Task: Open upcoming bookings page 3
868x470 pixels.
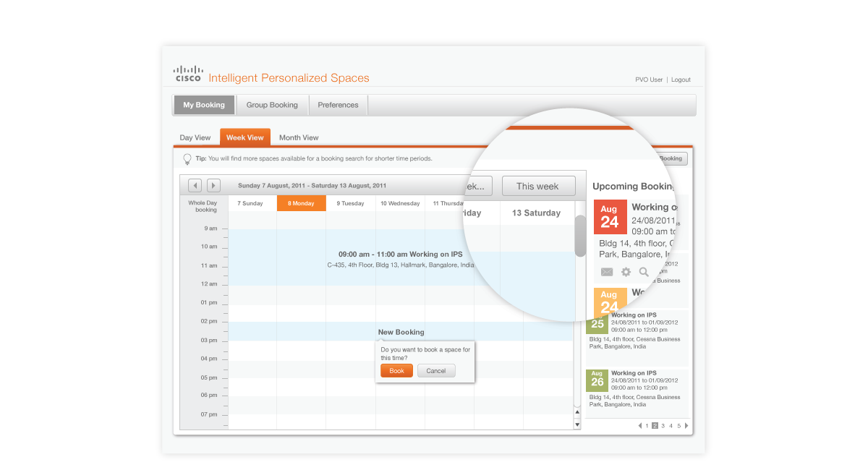Action: pos(663,426)
